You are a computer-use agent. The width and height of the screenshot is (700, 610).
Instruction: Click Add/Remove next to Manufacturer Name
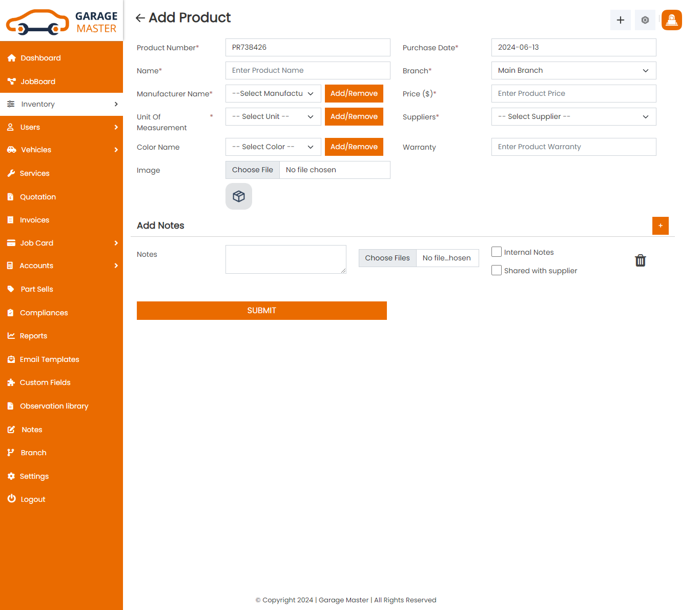tap(354, 94)
